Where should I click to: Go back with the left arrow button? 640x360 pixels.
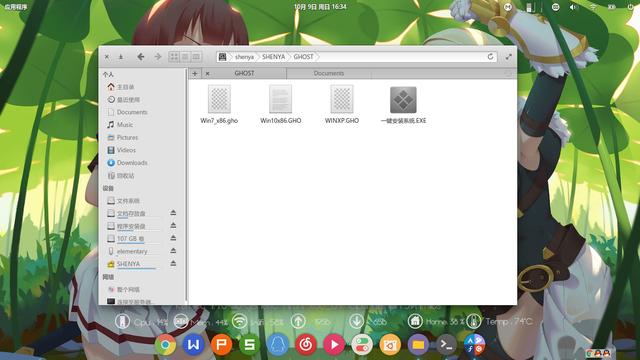[x=141, y=57]
